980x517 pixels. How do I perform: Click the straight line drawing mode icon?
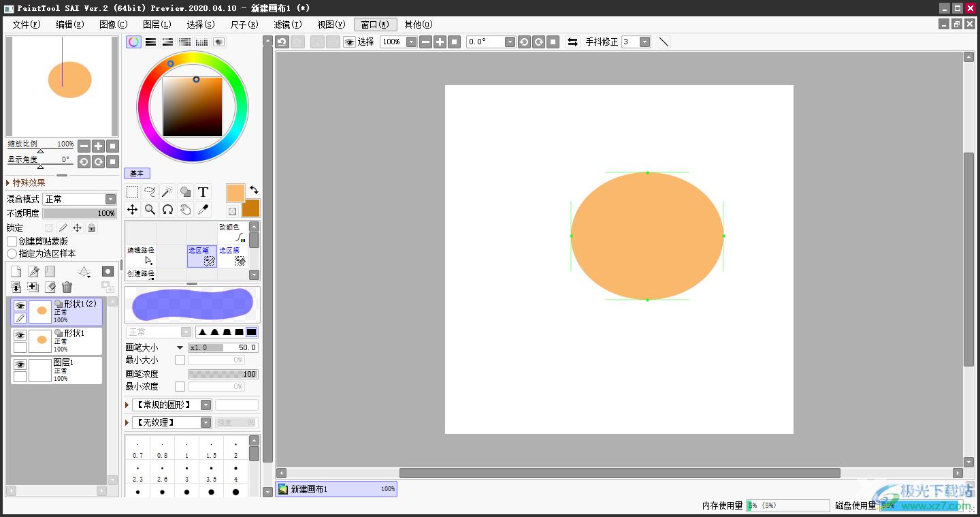pos(664,42)
